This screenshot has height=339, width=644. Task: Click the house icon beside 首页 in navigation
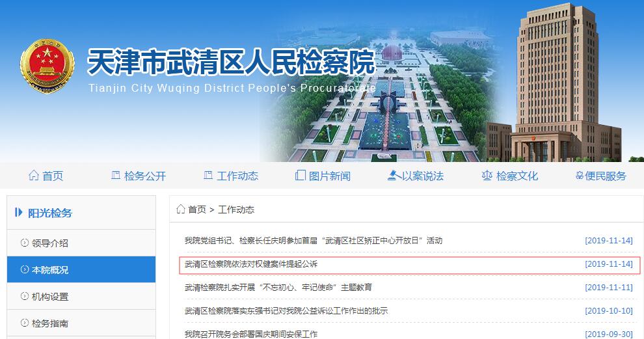pyautogui.click(x=34, y=176)
